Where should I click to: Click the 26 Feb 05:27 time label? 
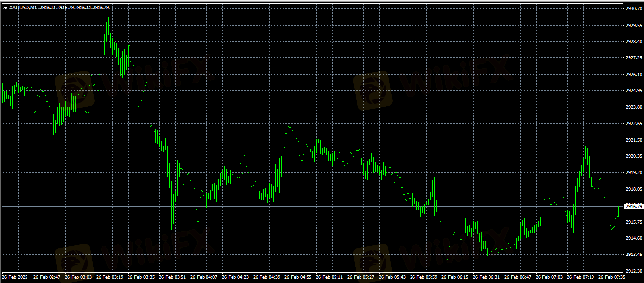(361, 278)
